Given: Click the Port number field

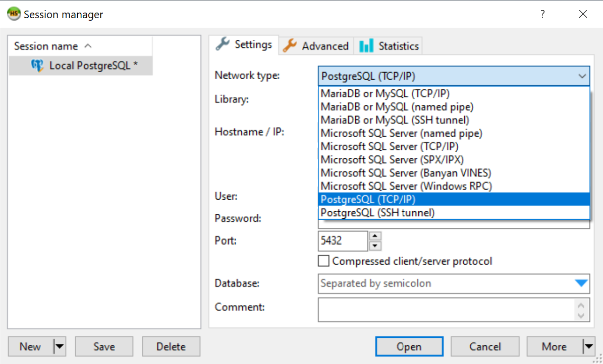Looking at the screenshot, I should point(343,241).
